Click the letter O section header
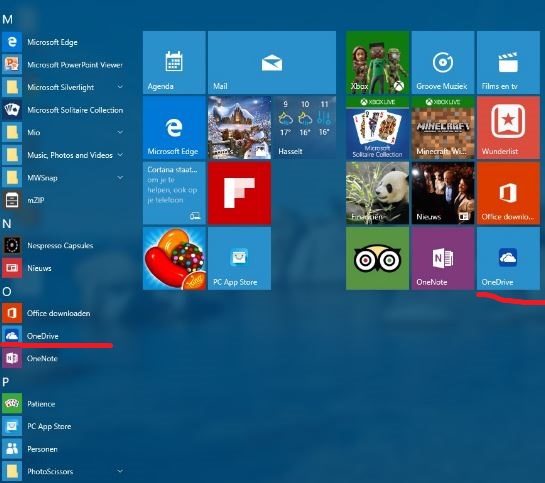 pos(7,292)
